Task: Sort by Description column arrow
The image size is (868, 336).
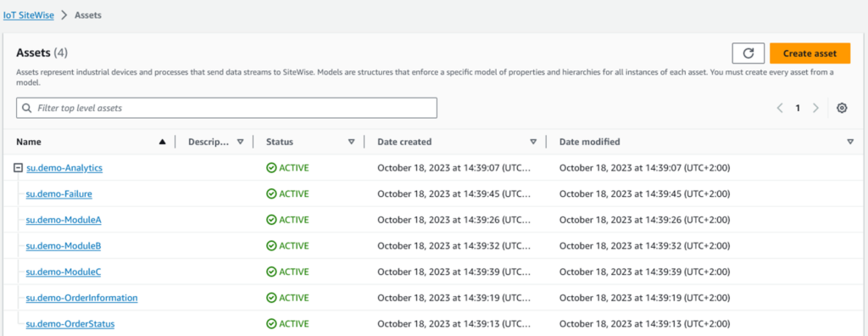Action: click(240, 142)
